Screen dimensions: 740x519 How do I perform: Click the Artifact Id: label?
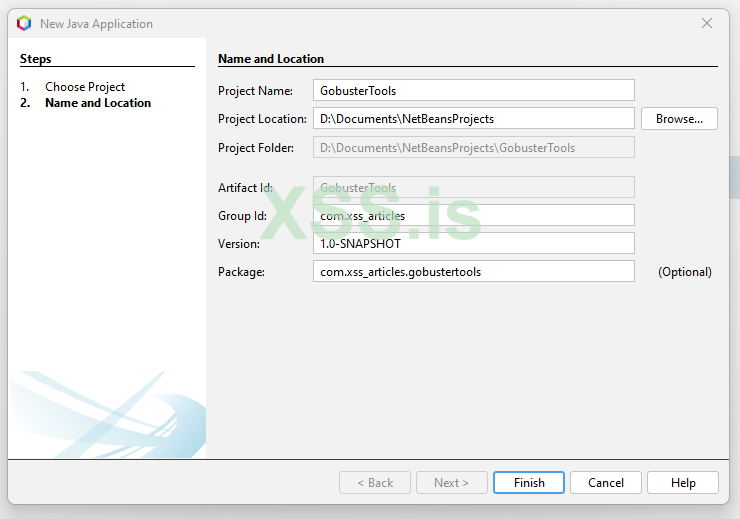(245, 188)
